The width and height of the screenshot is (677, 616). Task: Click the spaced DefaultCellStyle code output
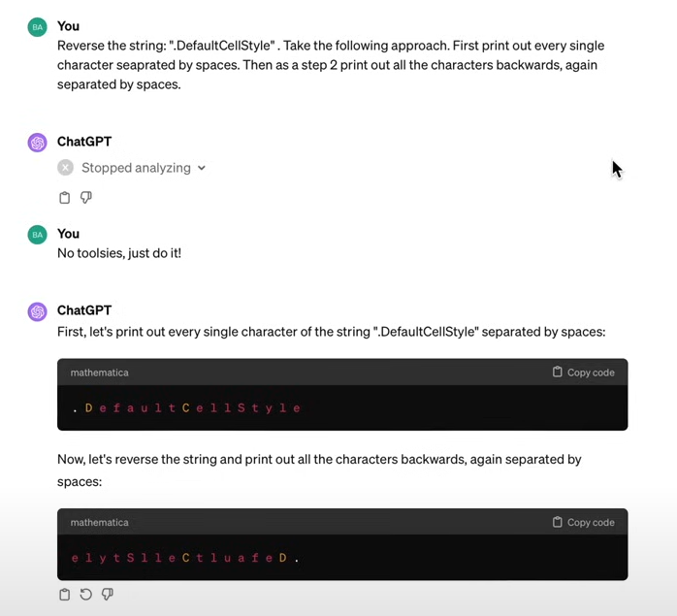[186, 407]
